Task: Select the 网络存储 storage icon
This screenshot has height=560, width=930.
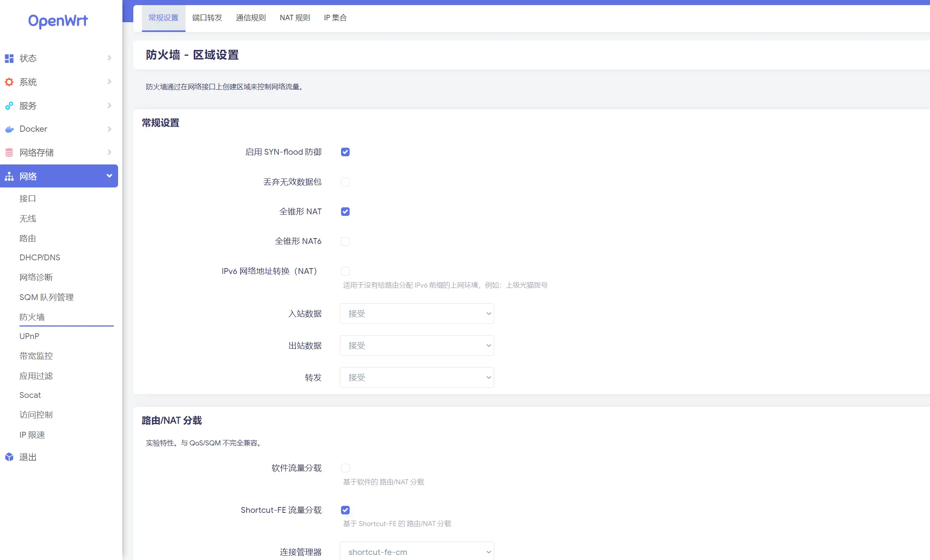Action: (9, 152)
